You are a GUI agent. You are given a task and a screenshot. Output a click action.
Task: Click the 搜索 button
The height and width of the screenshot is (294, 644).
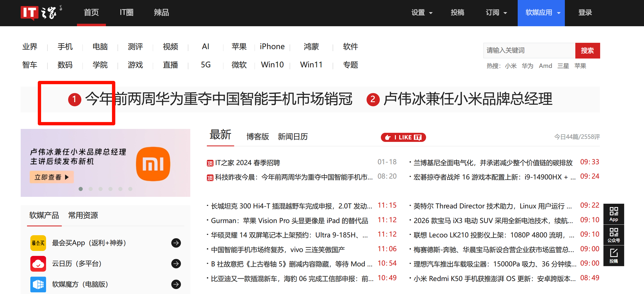coord(587,51)
